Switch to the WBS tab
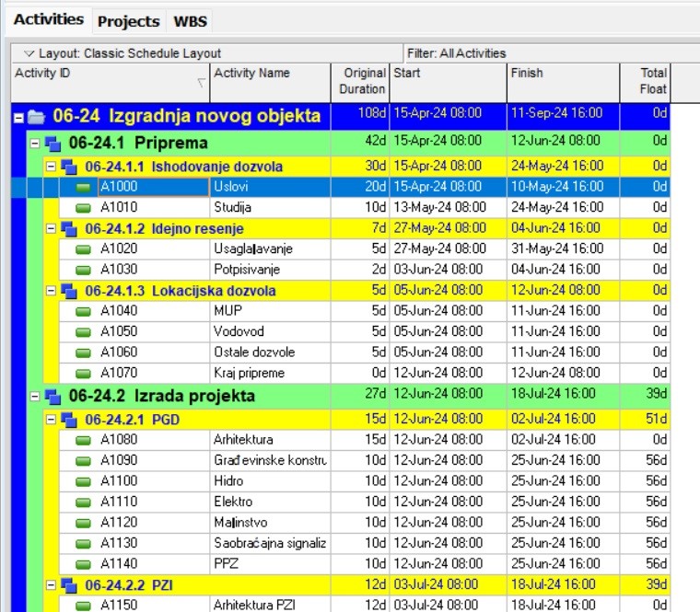Image resolution: width=700 pixels, height=612 pixels. (x=190, y=20)
